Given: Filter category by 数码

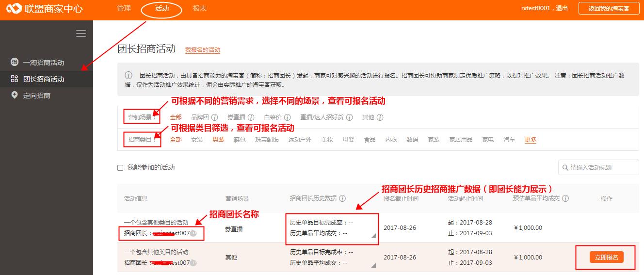Looking at the screenshot, I should pos(412,140).
